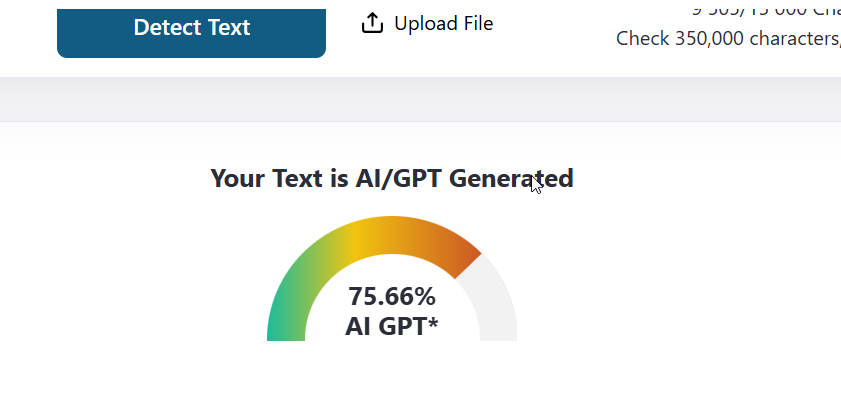This screenshot has height=403, width=841.
Task: Click the word "Detect" on the blue button
Action: click(x=168, y=28)
